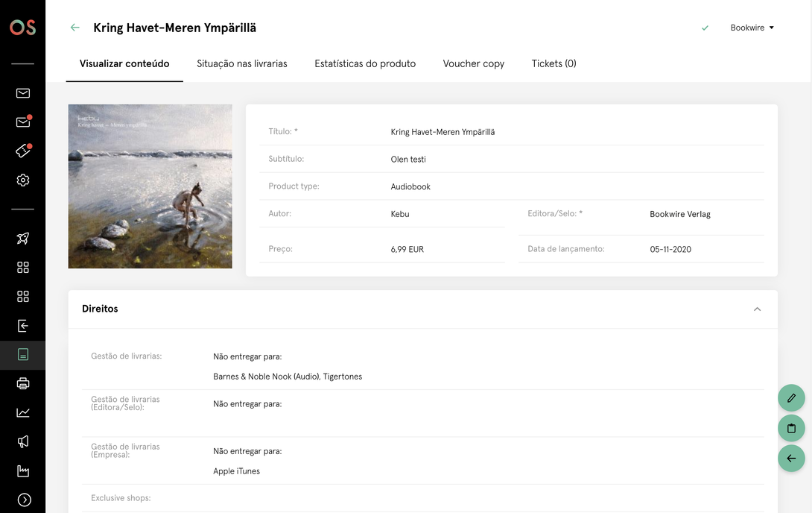The height and width of the screenshot is (513, 812).
Task: Click the title value Kring Havet-Meren Ympärillä
Action: point(443,132)
